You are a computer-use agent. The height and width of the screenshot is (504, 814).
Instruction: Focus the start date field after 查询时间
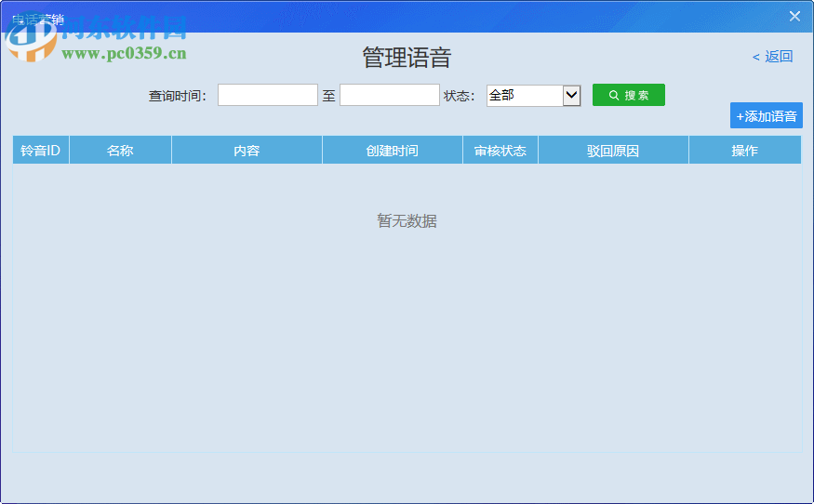[x=267, y=95]
